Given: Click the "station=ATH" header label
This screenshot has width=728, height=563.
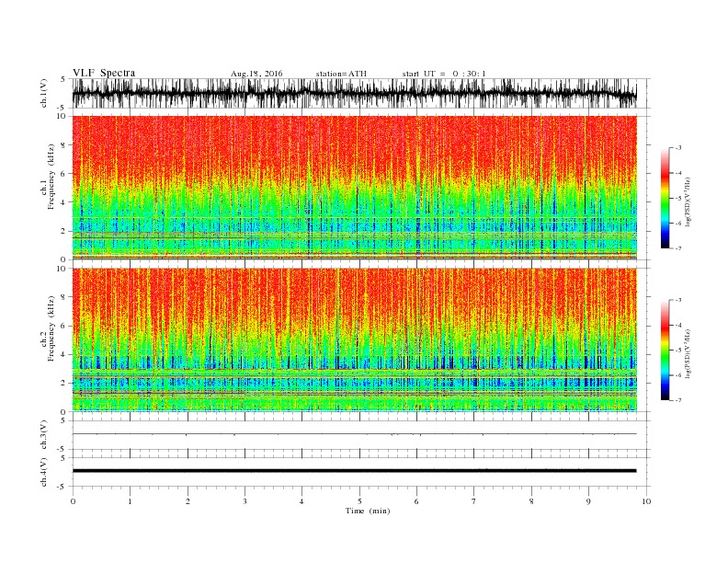Looking at the screenshot, I should (x=341, y=74).
